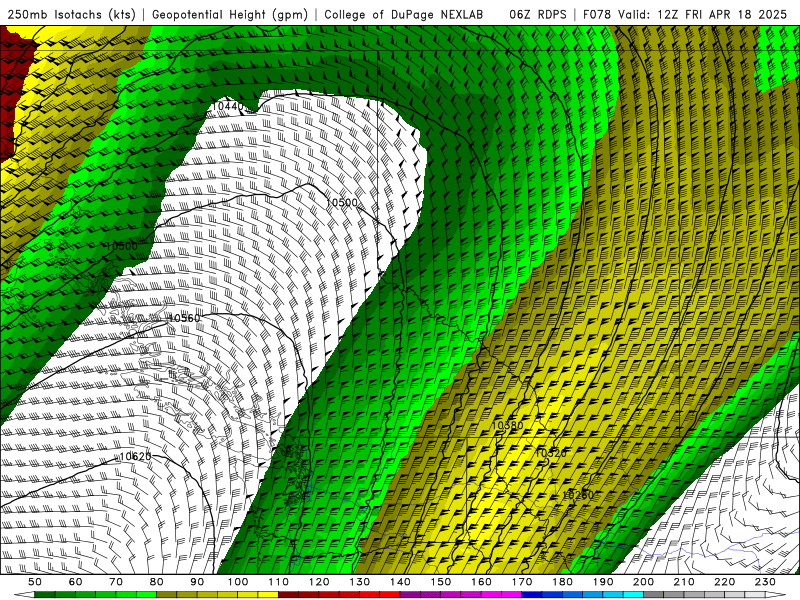800x600 pixels.
Task: Click the 100 kts value on the color scale
Action: click(238, 582)
